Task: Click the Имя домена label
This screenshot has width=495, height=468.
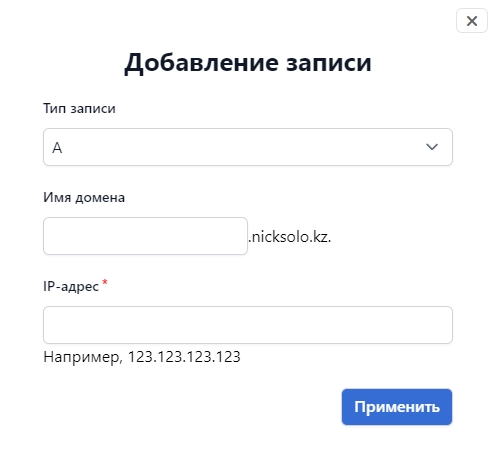Action: [84, 198]
